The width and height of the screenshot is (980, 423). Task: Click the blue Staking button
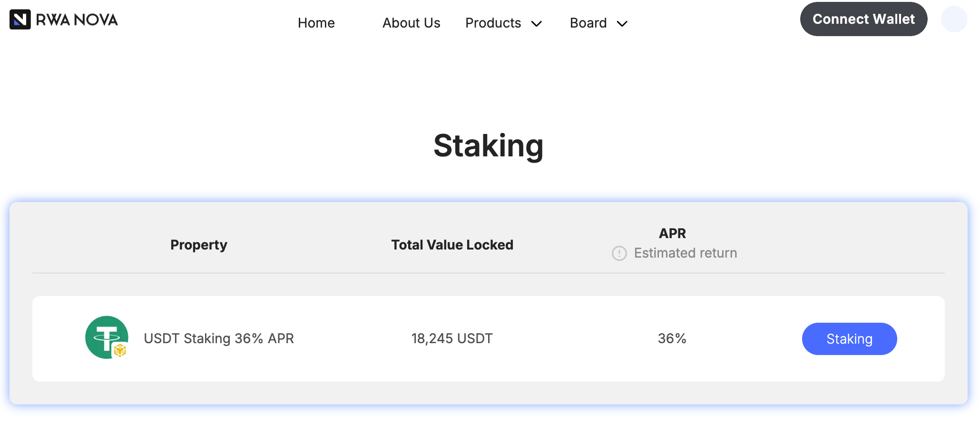click(849, 339)
